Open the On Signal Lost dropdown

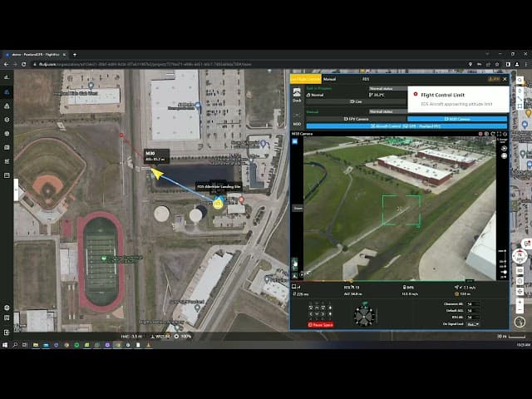click(x=473, y=324)
